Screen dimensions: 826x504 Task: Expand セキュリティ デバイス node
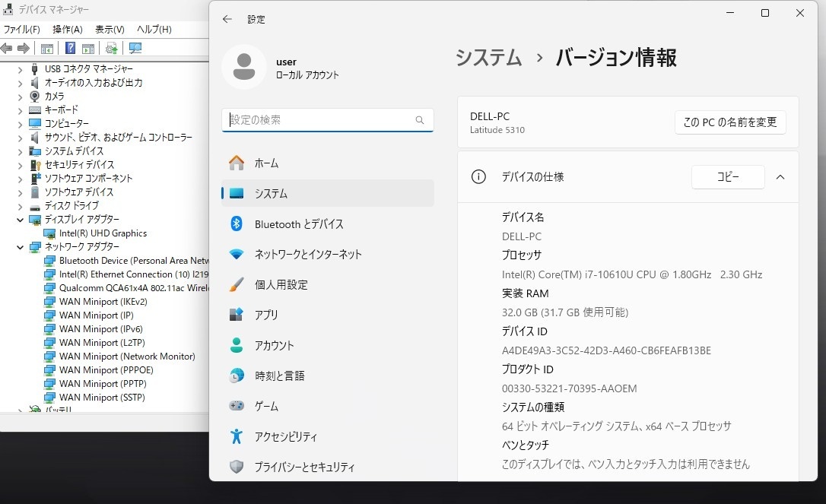pyautogui.click(x=20, y=165)
